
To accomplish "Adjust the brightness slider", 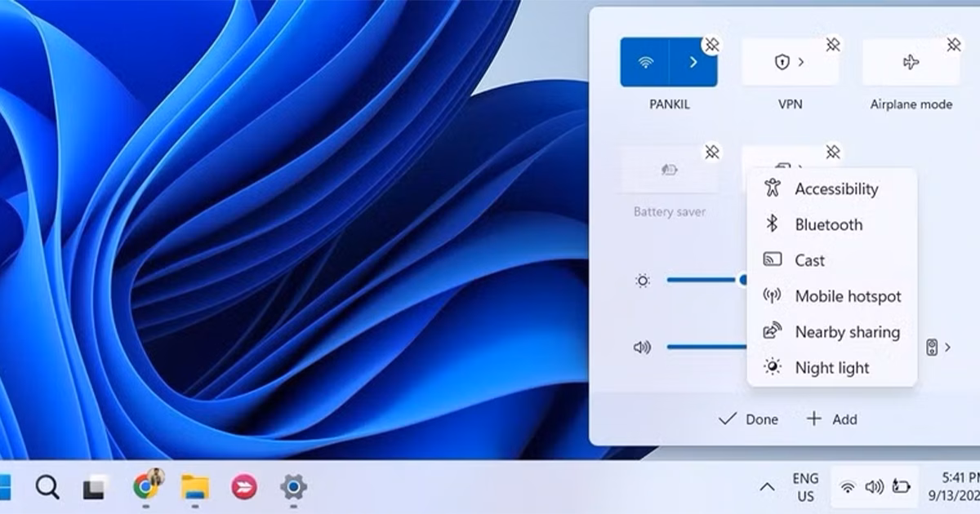I will click(x=707, y=280).
